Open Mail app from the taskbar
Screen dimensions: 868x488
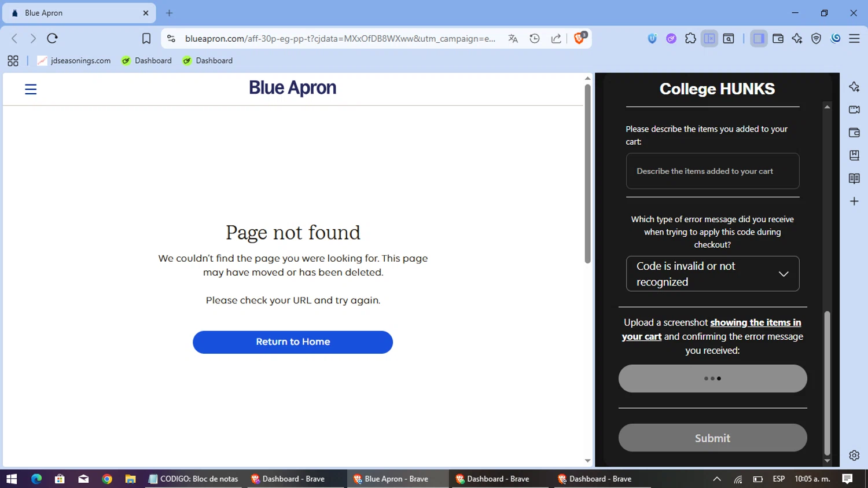[83, 479]
